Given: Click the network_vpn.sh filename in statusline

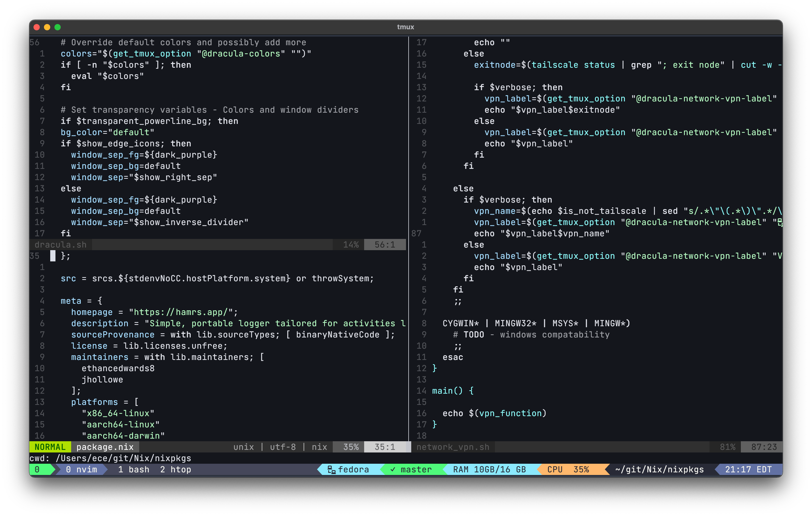Looking at the screenshot, I should coord(453,447).
